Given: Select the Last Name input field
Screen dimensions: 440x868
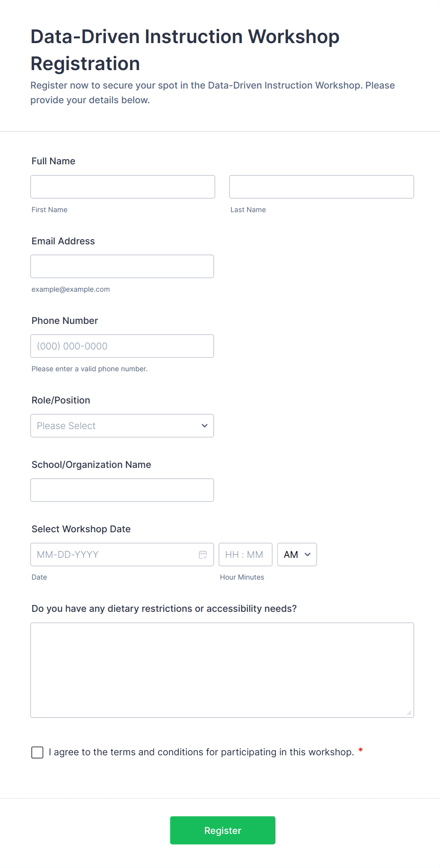Looking at the screenshot, I should tap(321, 187).
